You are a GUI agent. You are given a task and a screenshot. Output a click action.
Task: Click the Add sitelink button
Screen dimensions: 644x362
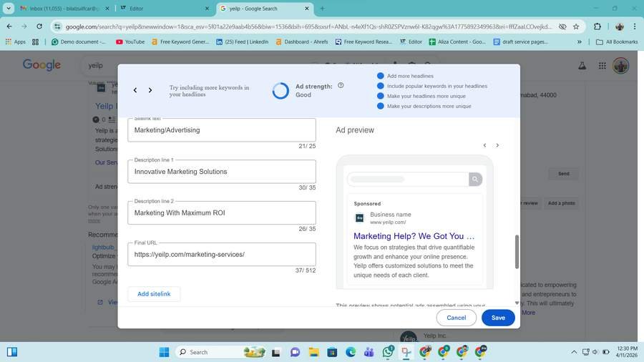click(x=154, y=294)
